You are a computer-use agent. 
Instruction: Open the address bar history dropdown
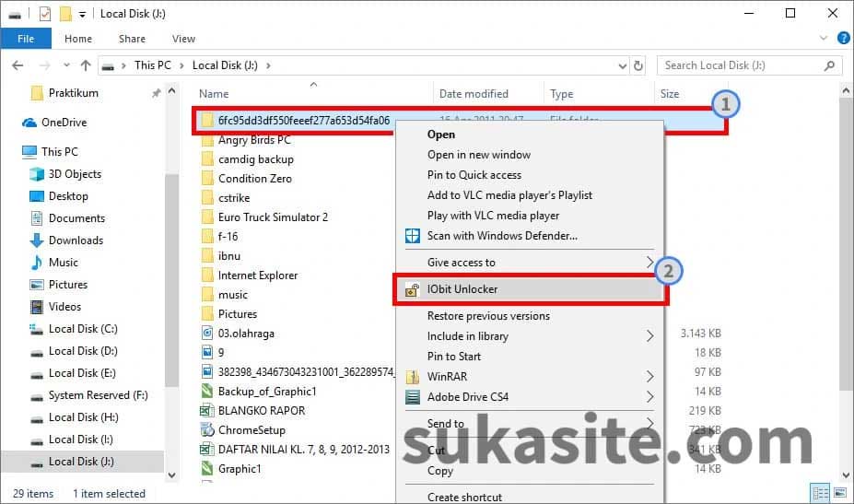[x=620, y=65]
